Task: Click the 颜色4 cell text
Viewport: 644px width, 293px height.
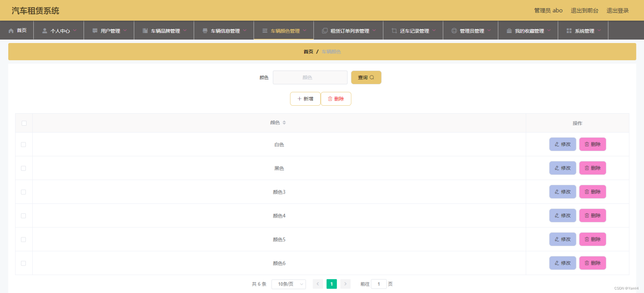Action: tap(279, 216)
